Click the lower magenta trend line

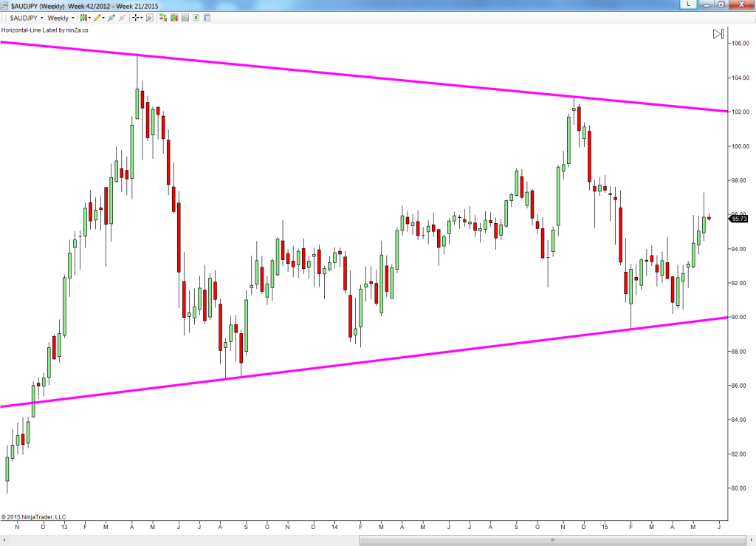pos(364,362)
